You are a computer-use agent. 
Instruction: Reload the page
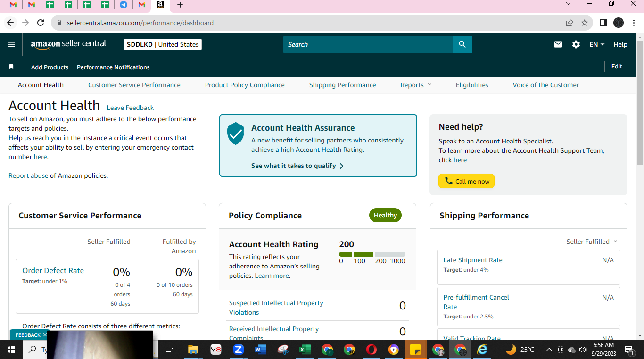41,23
